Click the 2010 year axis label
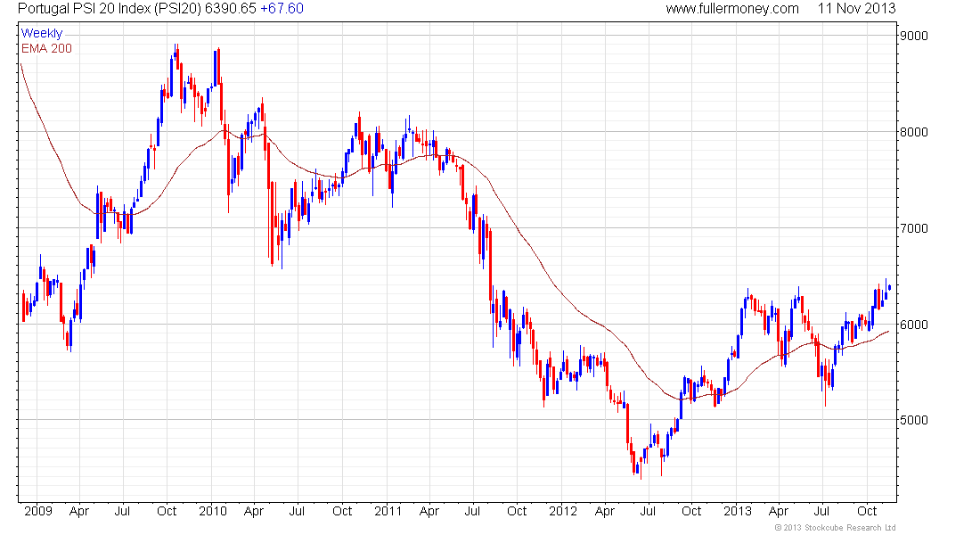980x535 pixels. coord(213,511)
